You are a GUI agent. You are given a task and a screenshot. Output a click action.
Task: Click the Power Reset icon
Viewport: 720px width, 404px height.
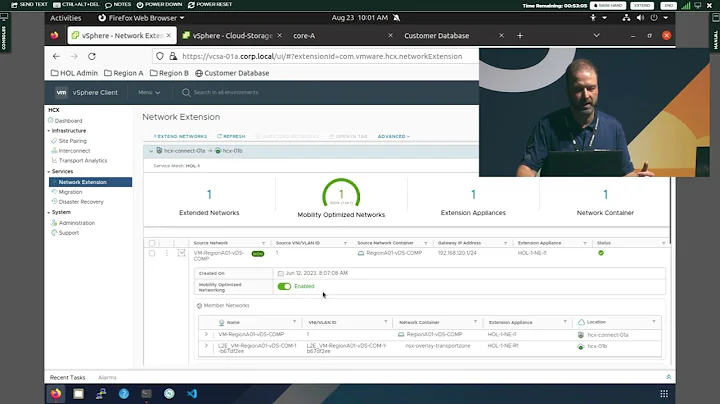(x=191, y=5)
